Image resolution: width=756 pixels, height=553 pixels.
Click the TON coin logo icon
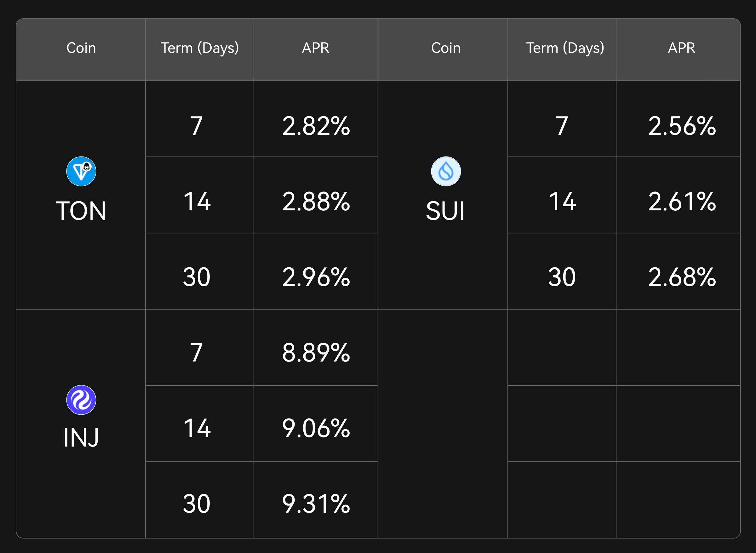point(81,171)
